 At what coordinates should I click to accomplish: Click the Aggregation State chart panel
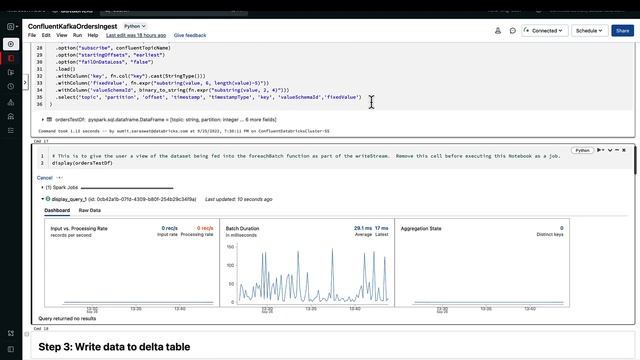[x=482, y=263]
